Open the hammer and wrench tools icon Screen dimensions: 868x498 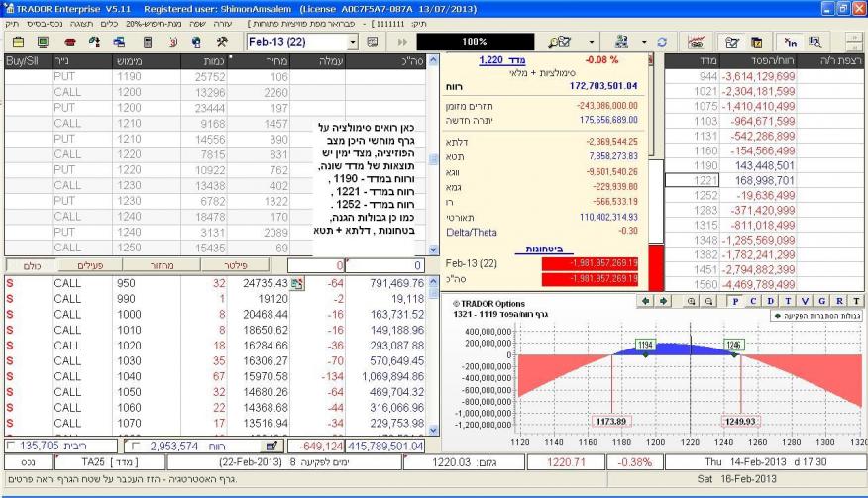click(223, 43)
